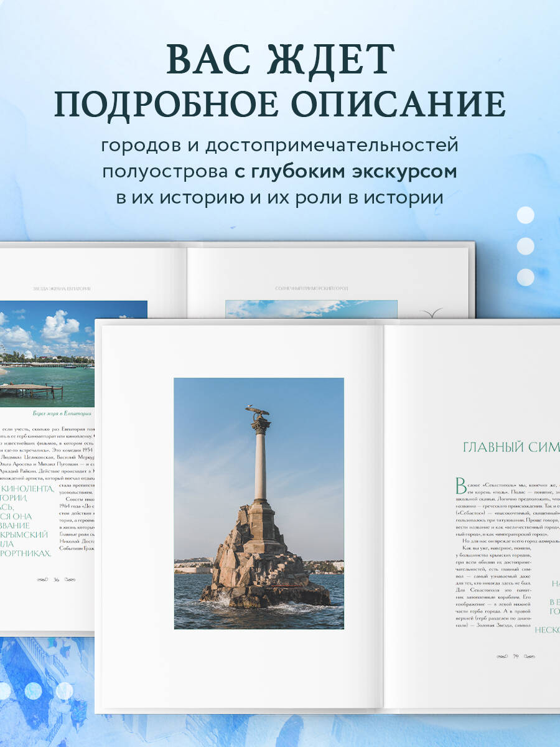Viewport: 560px width, 747px height.
Task: Click the caption 'Берег моря в Евпатории'
Action: [x=62, y=413]
